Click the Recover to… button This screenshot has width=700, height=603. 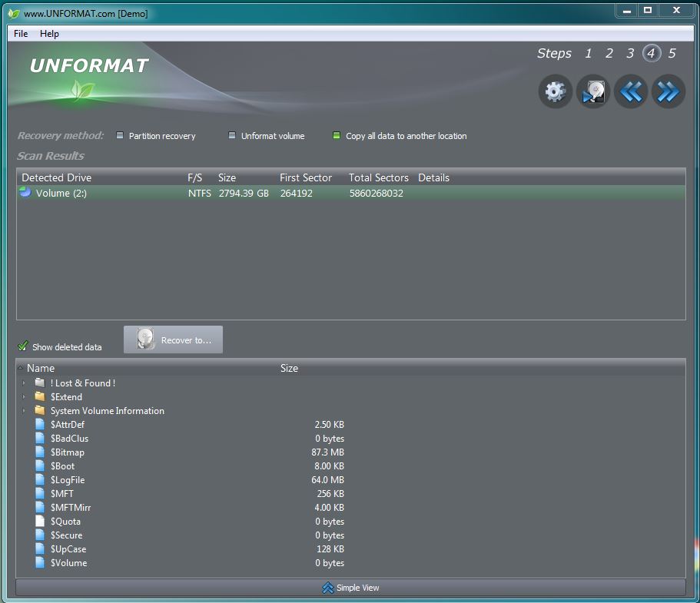coord(173,340)
